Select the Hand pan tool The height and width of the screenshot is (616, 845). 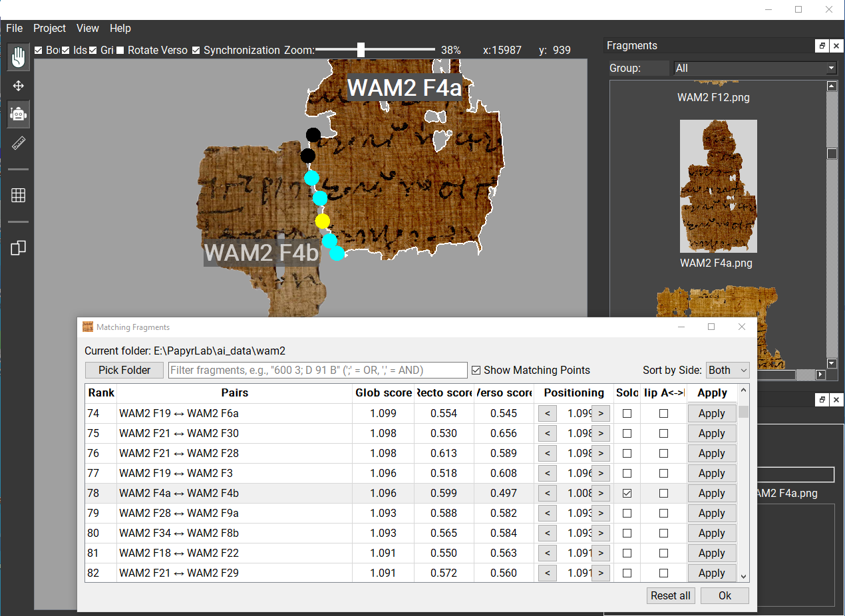pos(18,57)
